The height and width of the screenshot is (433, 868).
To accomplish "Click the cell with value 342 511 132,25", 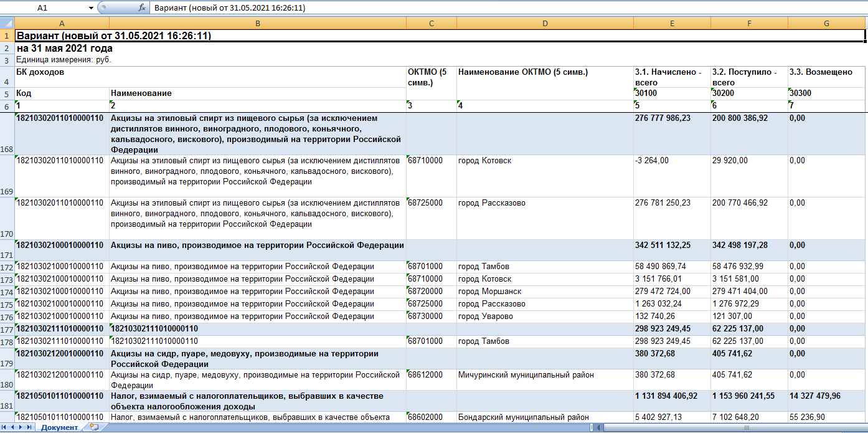I will pyautogui.click(x=672, y=250).
